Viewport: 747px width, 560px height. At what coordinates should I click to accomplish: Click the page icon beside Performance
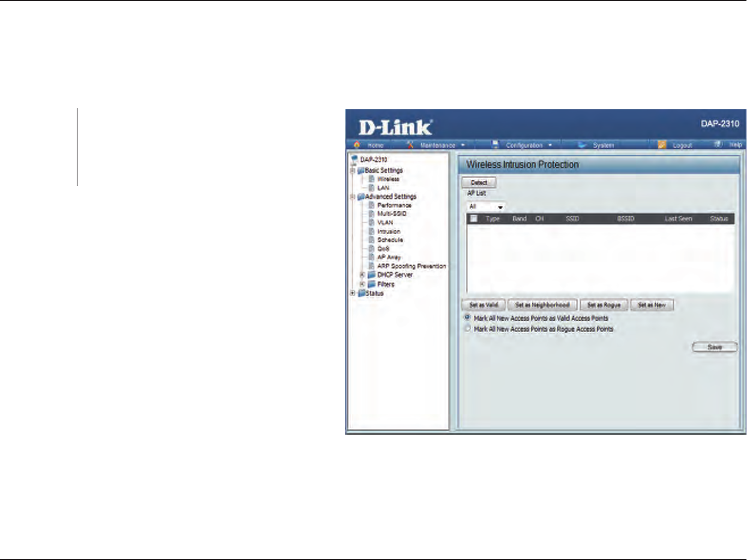pyautogui.click(x=371, y=205)
